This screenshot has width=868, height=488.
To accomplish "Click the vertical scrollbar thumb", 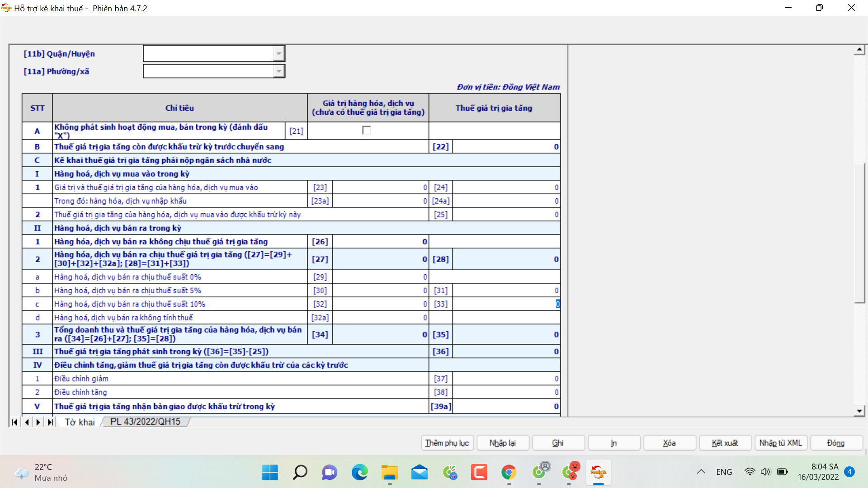I will pyautogui.click(x=859, y=233).
